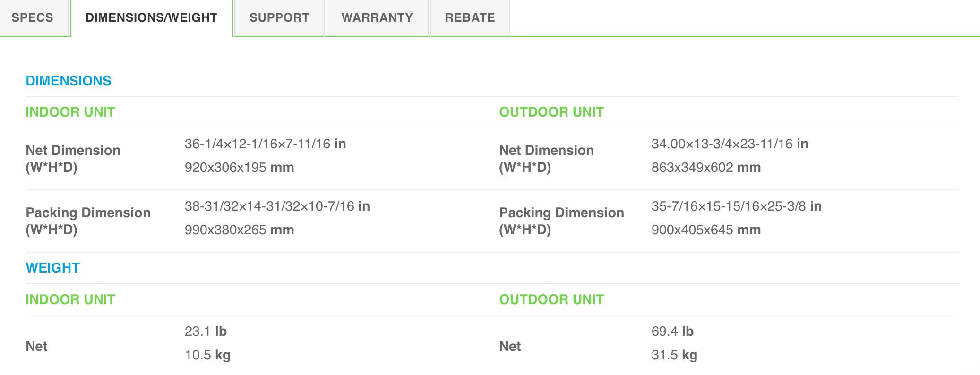The height and width of the screenshot is (375, 980).
Task: View the REBATE tab
Action: tap(470, 17)
